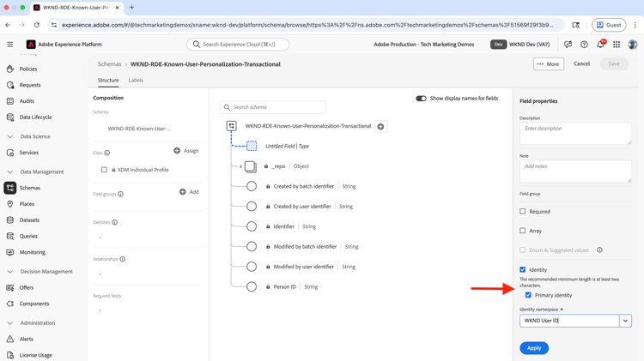Image resolution: width=644 pixels, height=361 pixels.
Task: Open the feedback chat icon in header
Action: (x=568, y=45)
